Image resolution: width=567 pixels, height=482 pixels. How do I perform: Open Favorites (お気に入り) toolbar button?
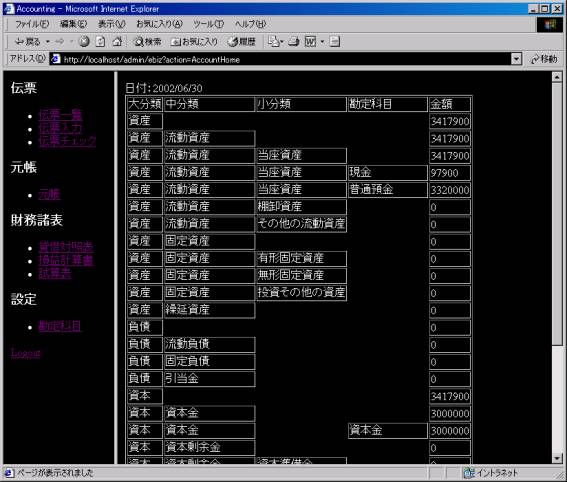195,42
